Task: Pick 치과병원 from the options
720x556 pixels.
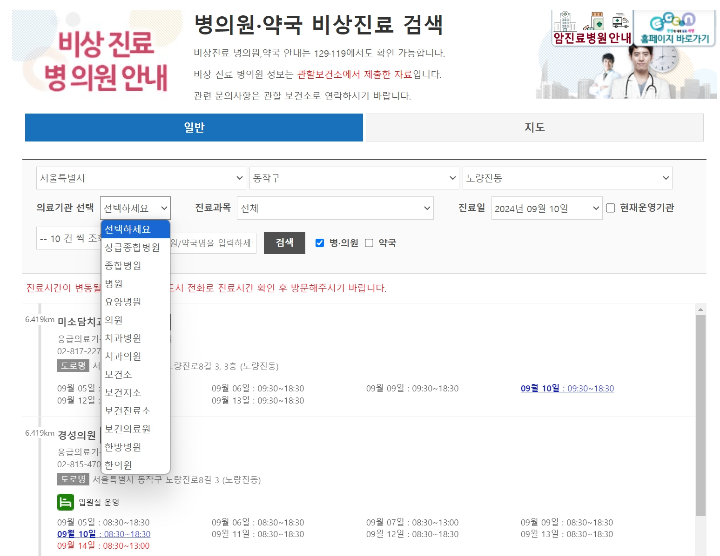Action: click(135, 338)
